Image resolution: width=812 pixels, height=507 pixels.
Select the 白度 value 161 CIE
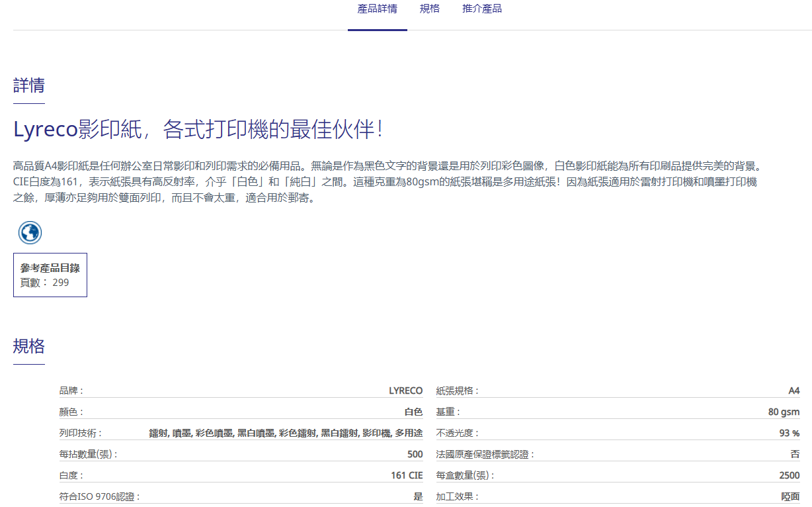pyautogui.click(x=407, y=476)
